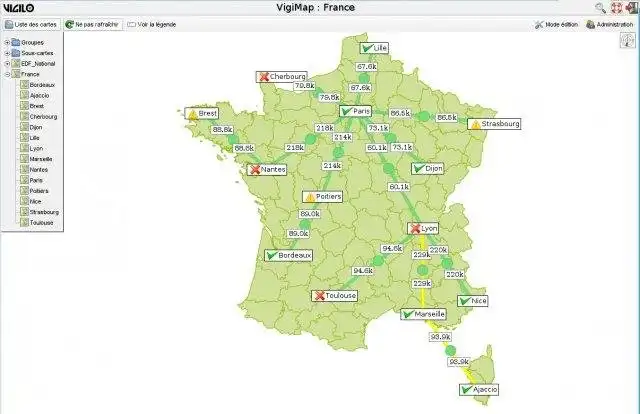
Task: Open Cherbourg map in tree
Action: 39,117
